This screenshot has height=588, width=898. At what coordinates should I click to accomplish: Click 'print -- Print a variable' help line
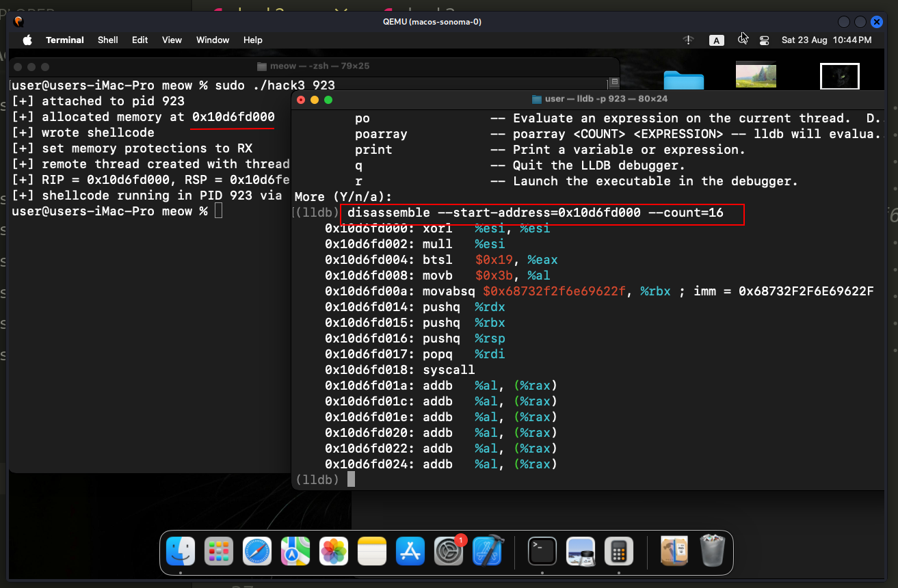pos(550,150)
